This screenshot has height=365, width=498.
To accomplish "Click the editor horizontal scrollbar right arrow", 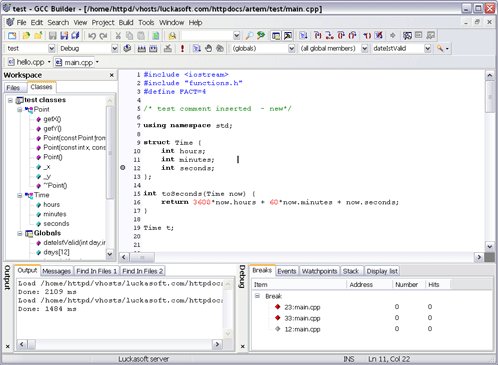I will pos(479,257).
